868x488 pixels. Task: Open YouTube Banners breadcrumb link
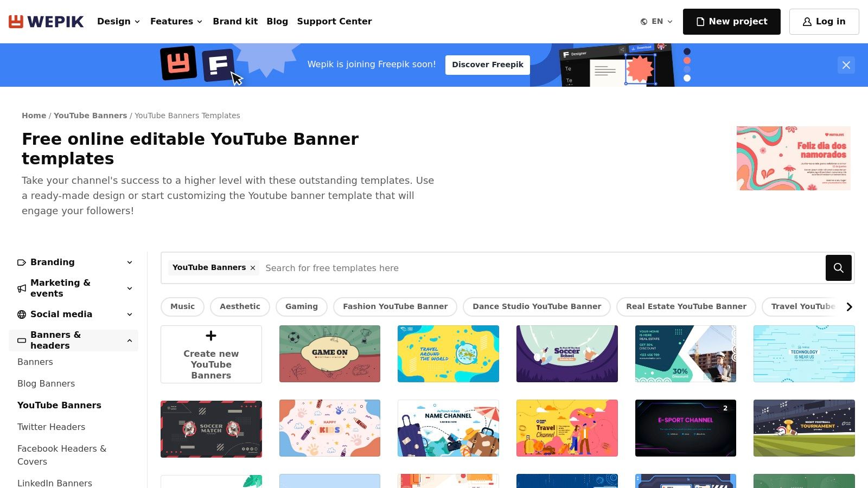click(90, 115)
